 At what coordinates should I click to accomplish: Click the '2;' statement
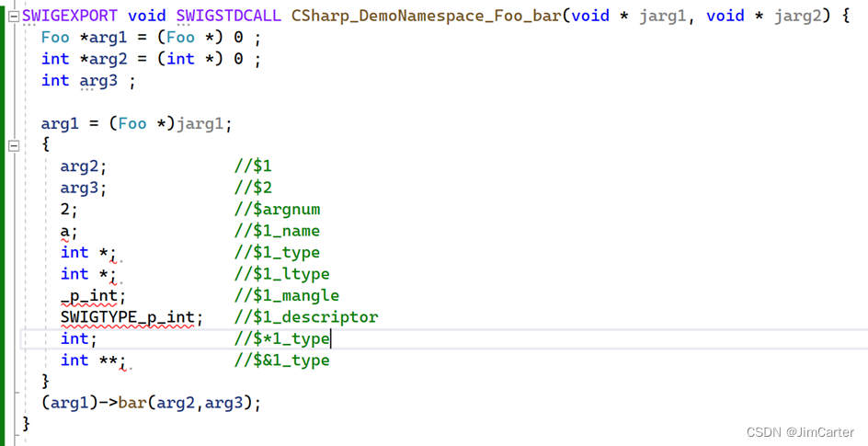pyautogui.click(x=69, y=210)
